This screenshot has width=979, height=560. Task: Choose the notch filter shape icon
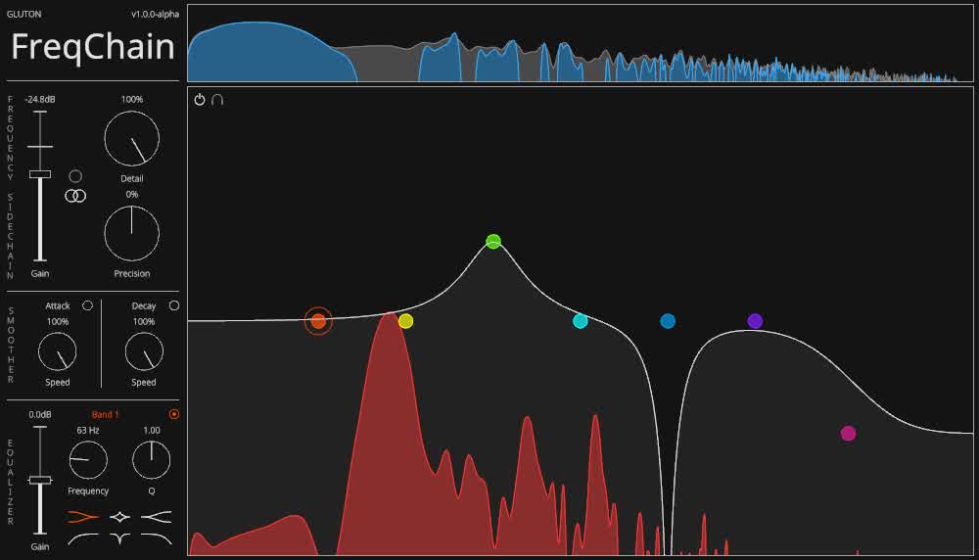click(119, 538)
